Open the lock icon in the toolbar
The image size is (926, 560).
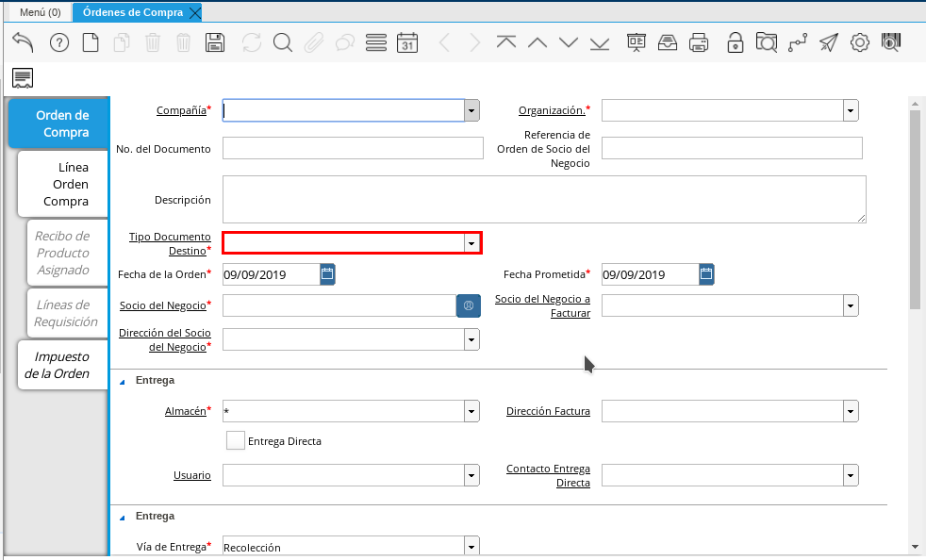pos(736,42)
